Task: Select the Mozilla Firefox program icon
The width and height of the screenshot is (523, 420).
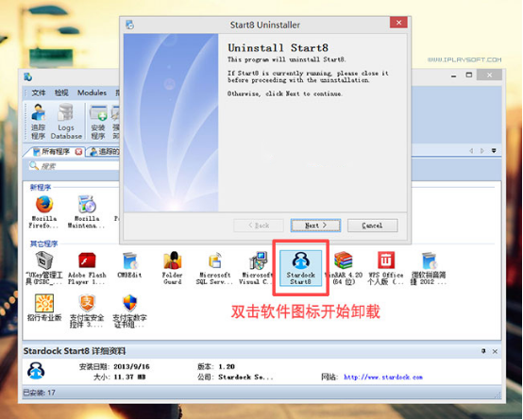Action: (44, 211)
